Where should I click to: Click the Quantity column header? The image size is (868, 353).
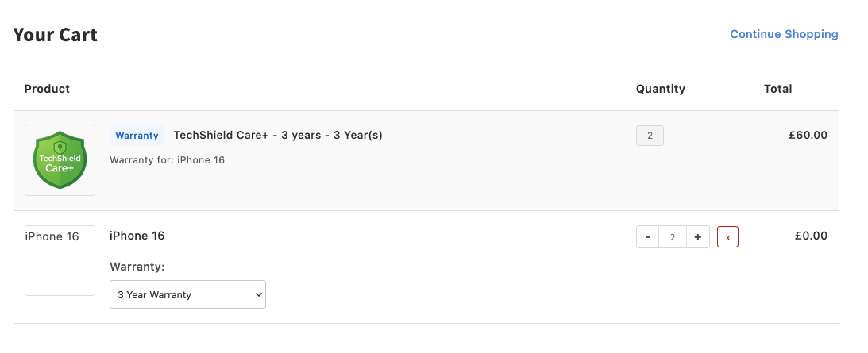pyautogui.click(x=660, y=89)
